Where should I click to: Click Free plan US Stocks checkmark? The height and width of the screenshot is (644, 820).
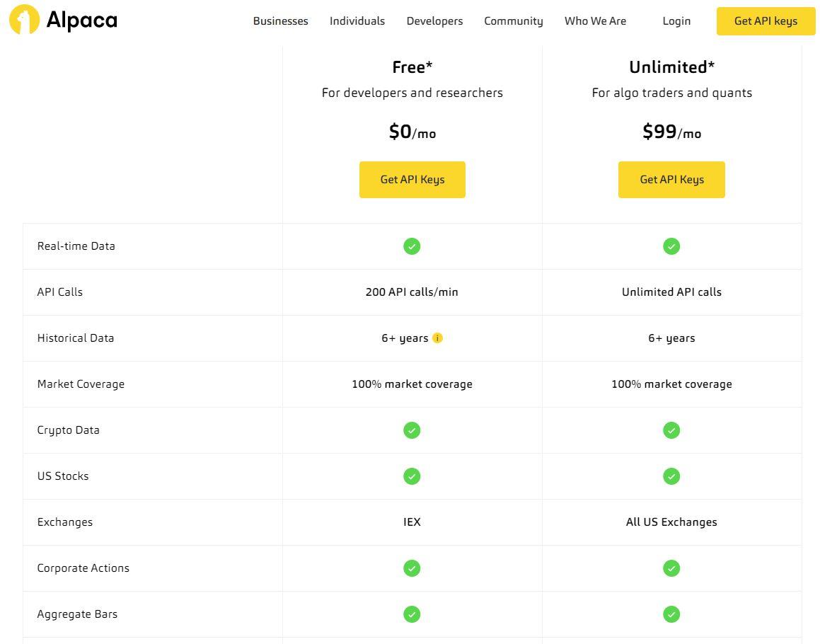click(412, 476)
